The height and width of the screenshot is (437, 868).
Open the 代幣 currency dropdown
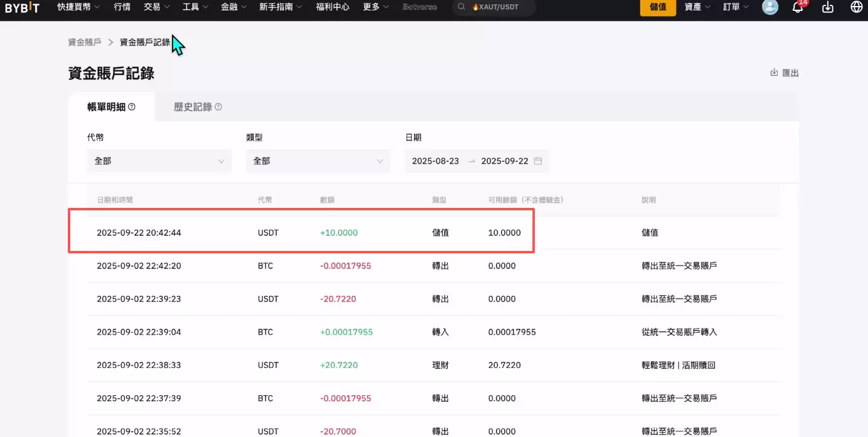pos(159,161)
